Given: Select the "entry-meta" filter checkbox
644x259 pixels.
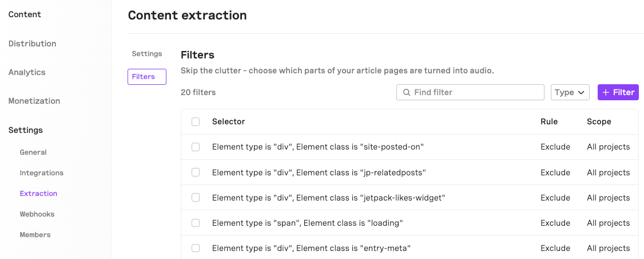Looking at the screenshot, I should click(196, 248).
